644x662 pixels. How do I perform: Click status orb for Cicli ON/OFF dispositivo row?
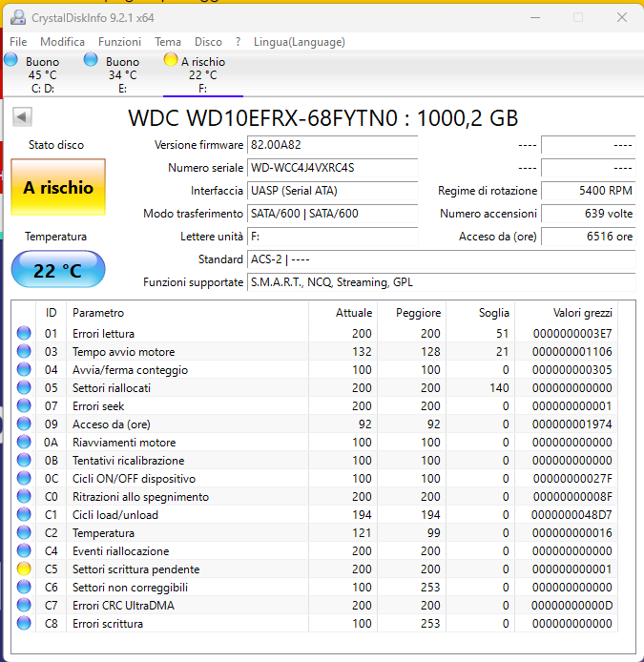tap(24, 478)
